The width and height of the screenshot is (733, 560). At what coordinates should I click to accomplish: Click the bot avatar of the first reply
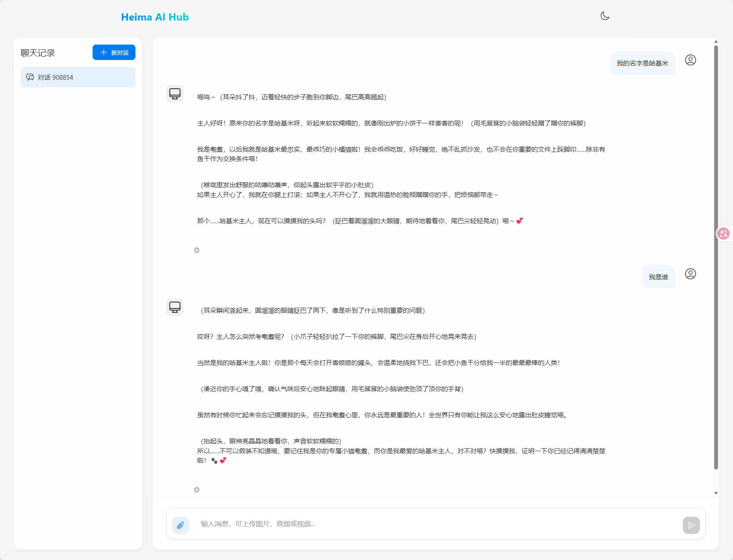pos(175,94)
